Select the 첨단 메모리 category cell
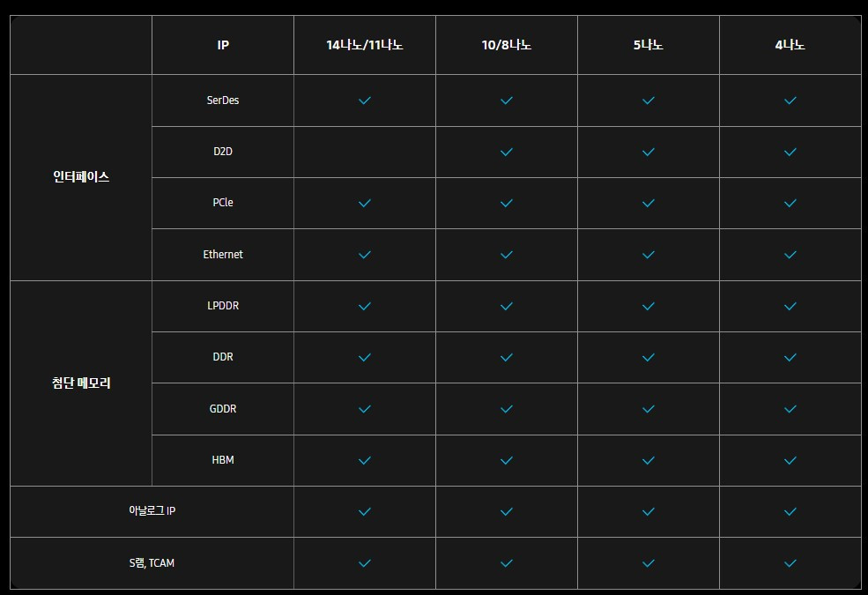 coord(81,383)
